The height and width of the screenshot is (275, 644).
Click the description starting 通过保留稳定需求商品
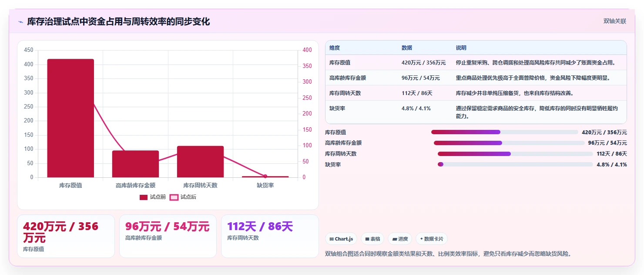tap(537, 112)
